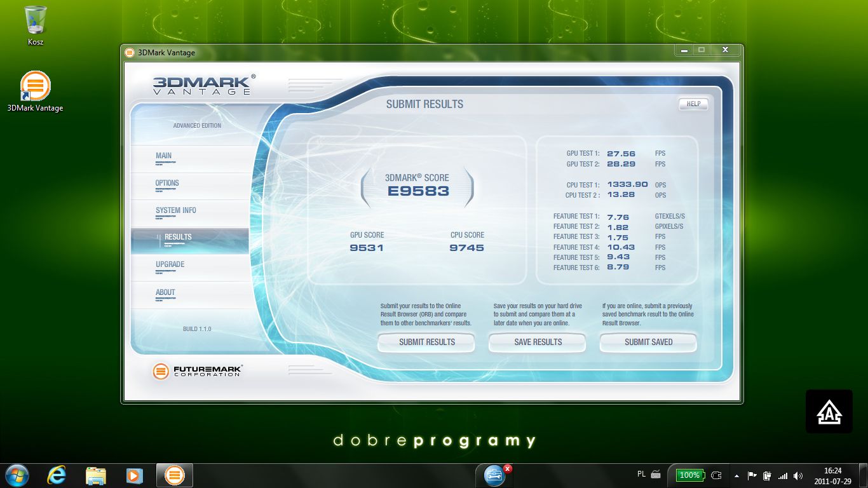Open the Windows Start menu
The height and width of the screenshot is (488, 868).
pyautogui.click(x=17, y=475)
